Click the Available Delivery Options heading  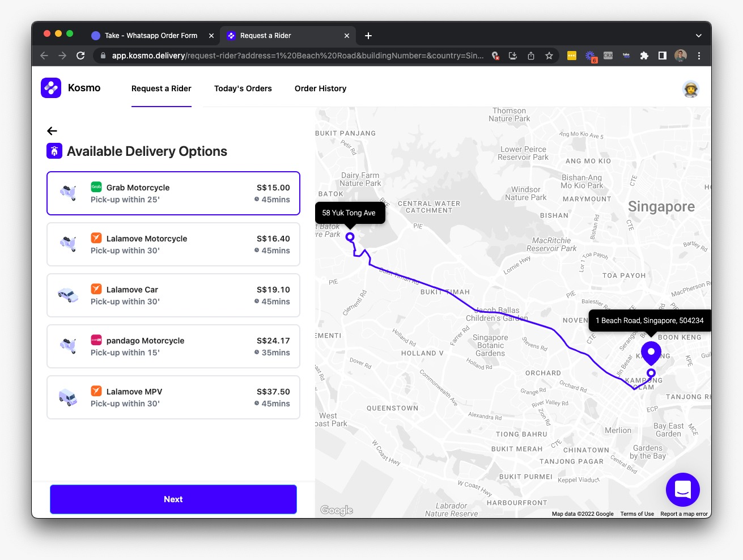click(147, 151)
